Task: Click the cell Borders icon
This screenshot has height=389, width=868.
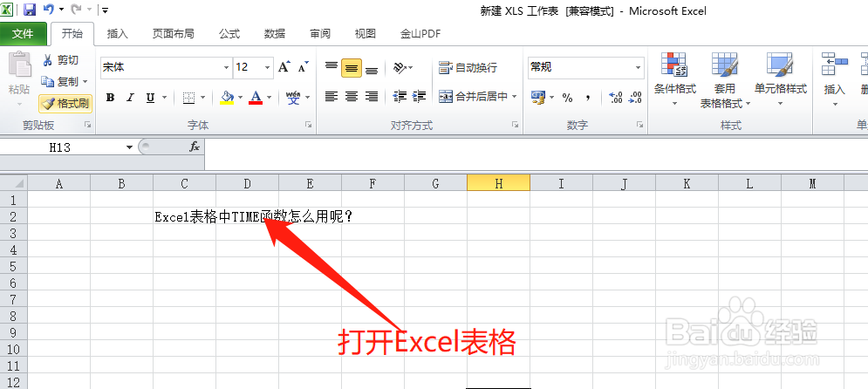Action: (x=188, y=98)
